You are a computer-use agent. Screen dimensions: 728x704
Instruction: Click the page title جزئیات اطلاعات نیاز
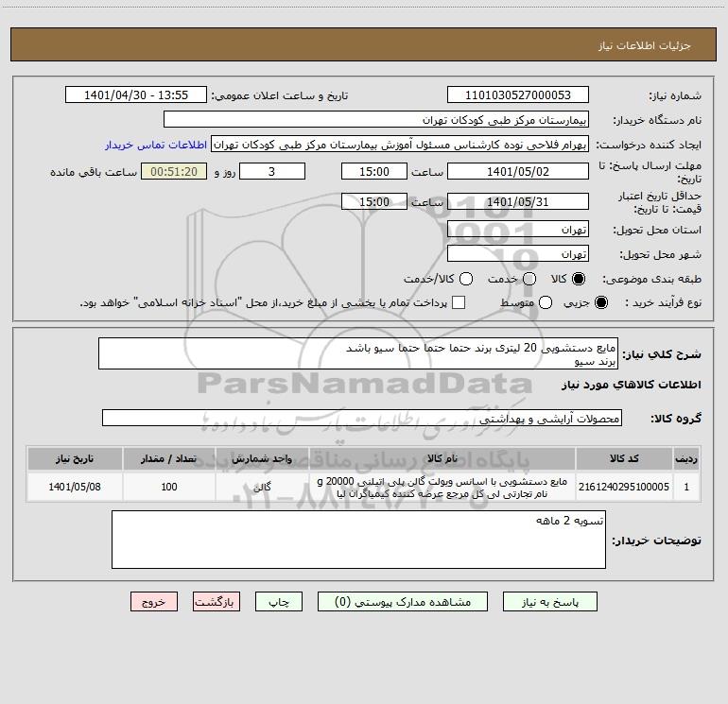[645, 45]
